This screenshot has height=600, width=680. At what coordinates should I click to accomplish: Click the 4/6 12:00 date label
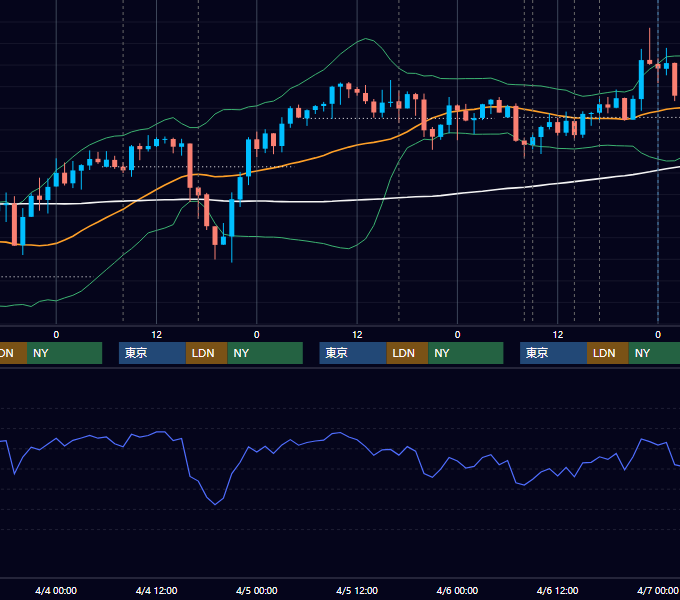(x=557, y=590)
